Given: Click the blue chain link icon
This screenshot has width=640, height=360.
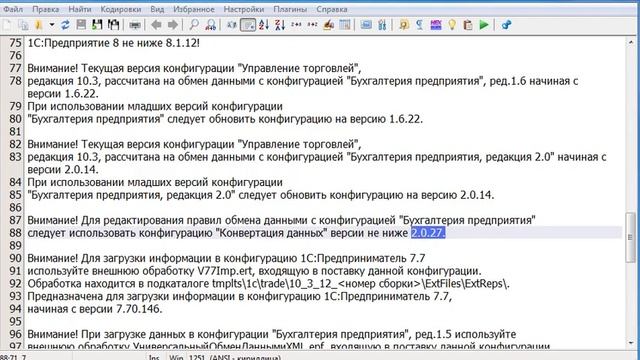Looking at the screenshot, I should (x=506, y=25).
